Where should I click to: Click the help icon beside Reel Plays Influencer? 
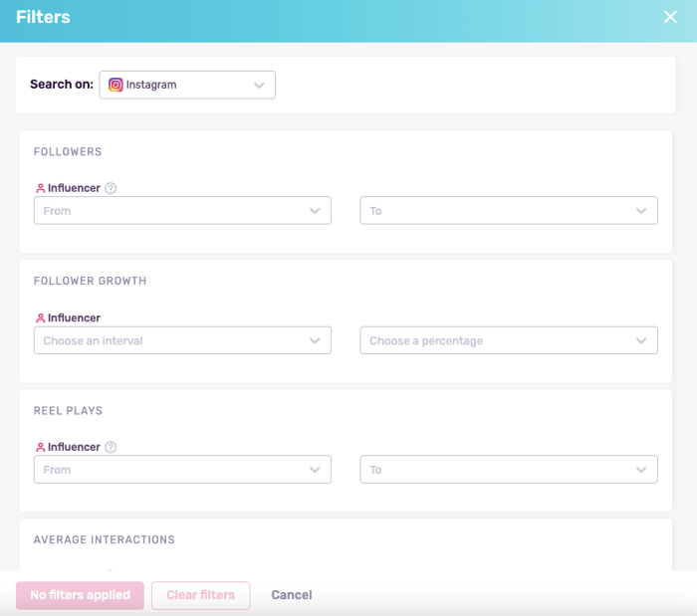click(111, 447)
